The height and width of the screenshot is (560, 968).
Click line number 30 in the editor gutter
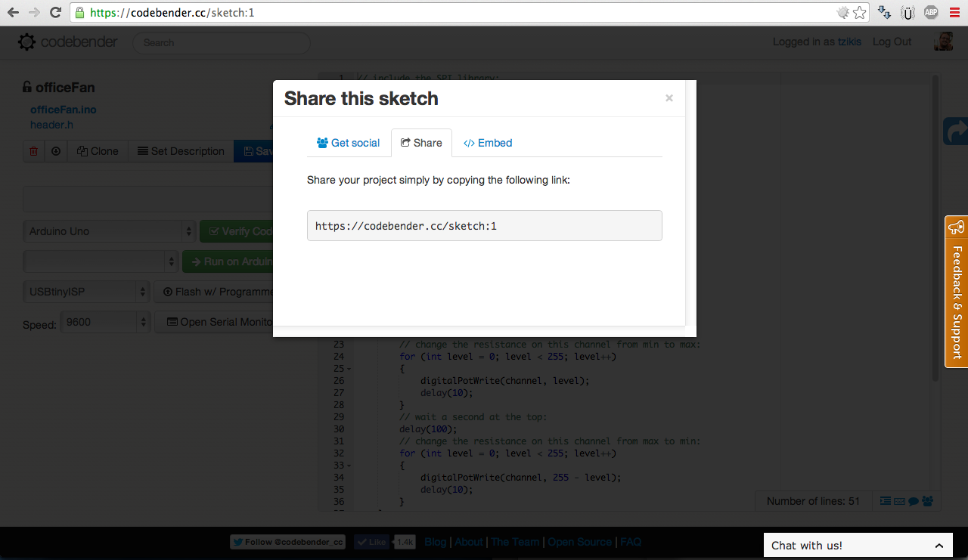[x=339, y=429]
